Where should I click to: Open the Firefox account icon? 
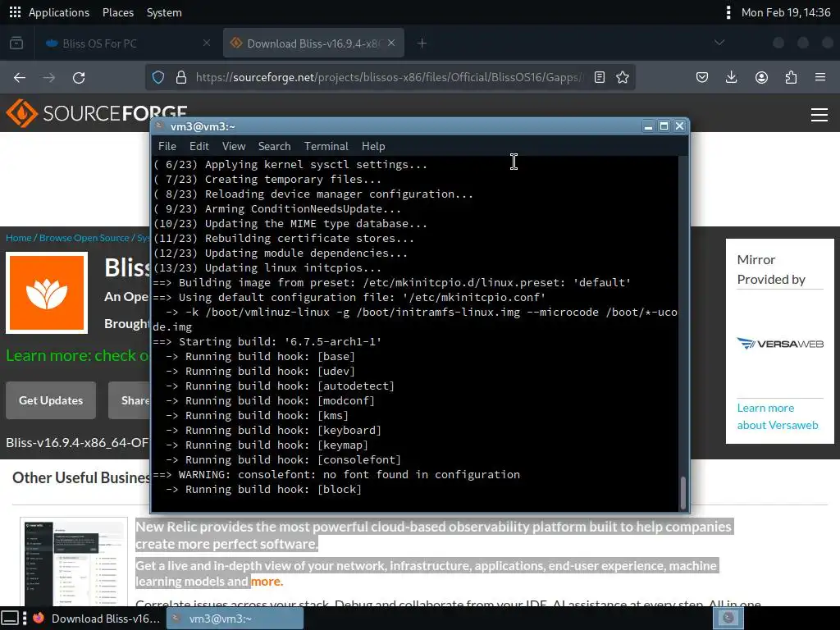(761, 78)
